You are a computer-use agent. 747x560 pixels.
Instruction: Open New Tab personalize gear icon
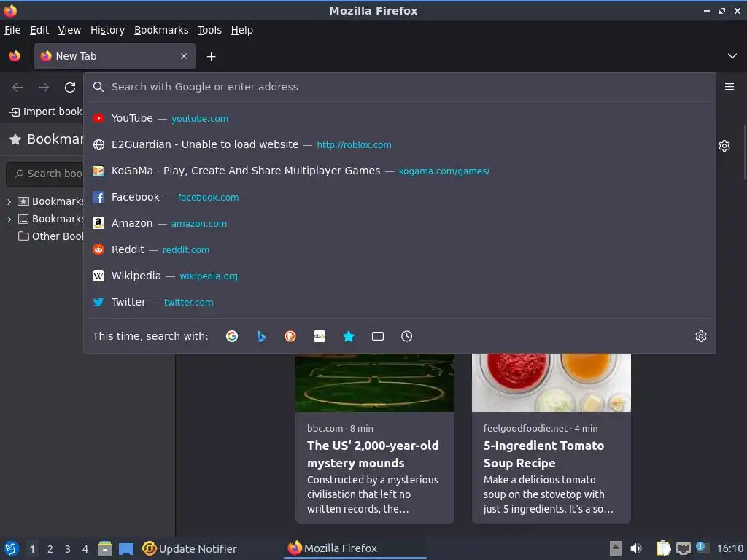(x=724, y=146)
